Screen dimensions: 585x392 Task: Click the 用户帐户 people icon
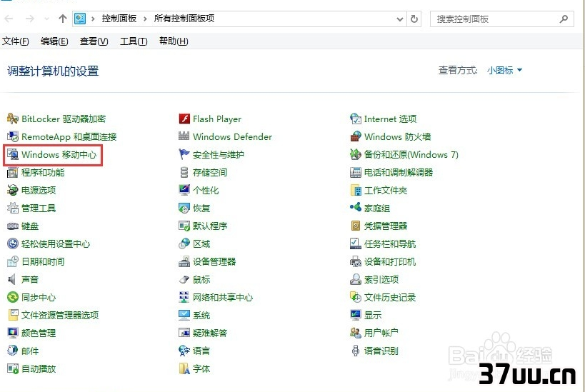356,332
